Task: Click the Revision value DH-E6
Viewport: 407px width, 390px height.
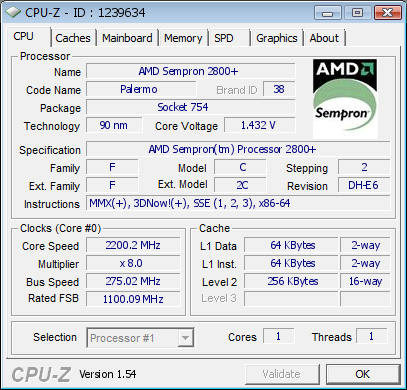Action: [x=364, y=185]
